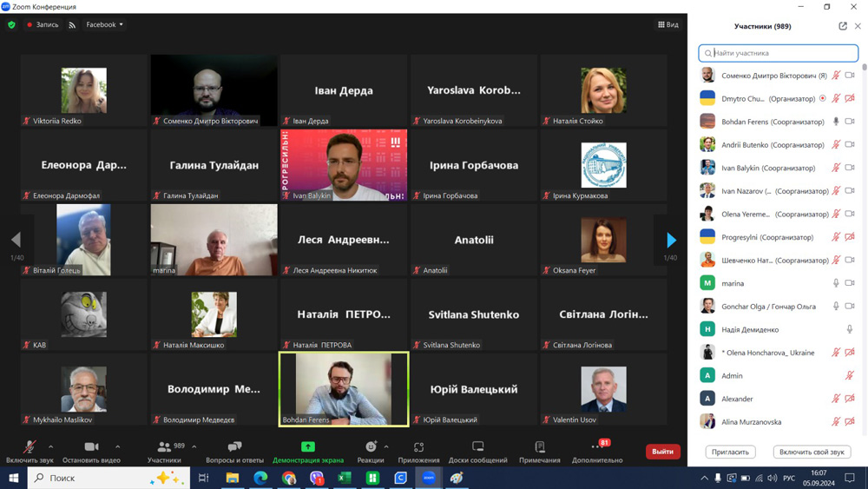
Task: Unmute microphone with Включить звук
Action: point(30,451)
